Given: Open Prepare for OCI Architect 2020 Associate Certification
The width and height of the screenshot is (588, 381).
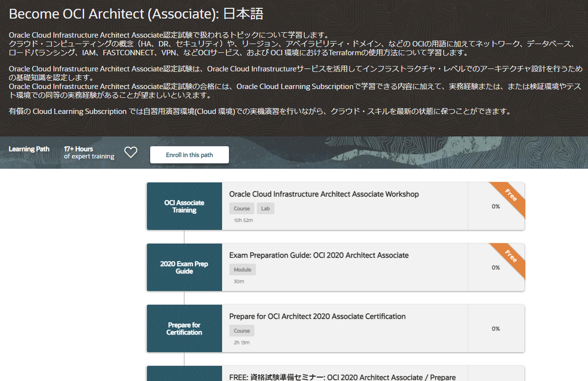Looking at the screenshot, I should pos(317,316).
